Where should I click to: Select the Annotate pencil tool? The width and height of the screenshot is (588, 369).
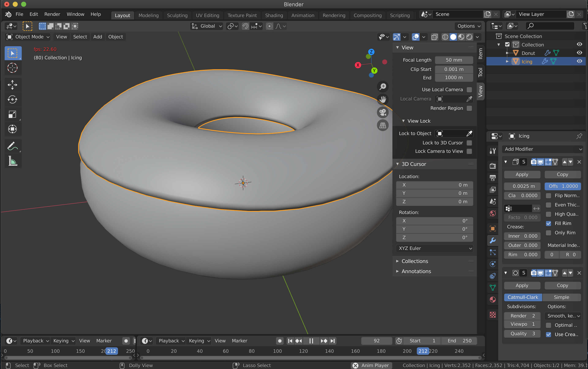[12, 146]
